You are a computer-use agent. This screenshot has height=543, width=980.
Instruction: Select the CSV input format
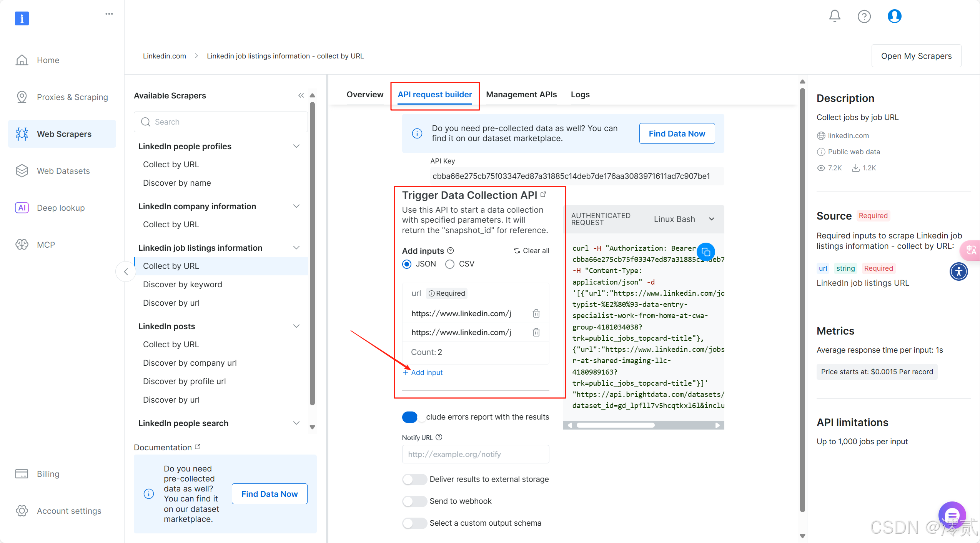(450, 264)
